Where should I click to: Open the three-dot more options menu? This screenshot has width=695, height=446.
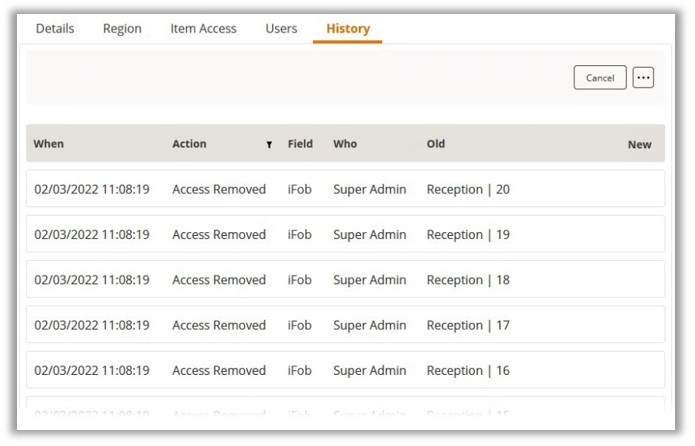(643, 78)
